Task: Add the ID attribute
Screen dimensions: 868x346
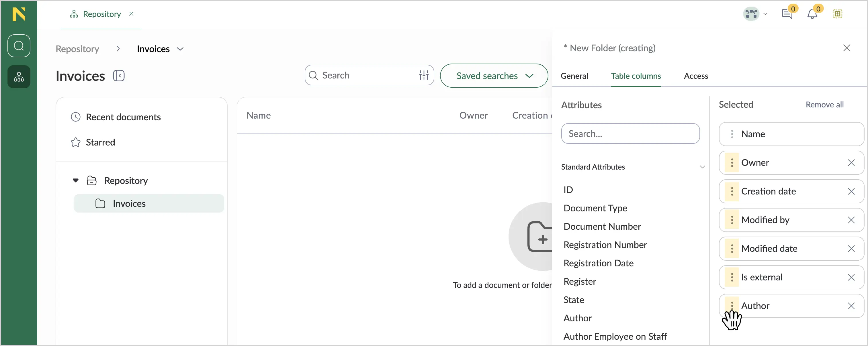Action: pyautogui.click(x=568, y=190)
